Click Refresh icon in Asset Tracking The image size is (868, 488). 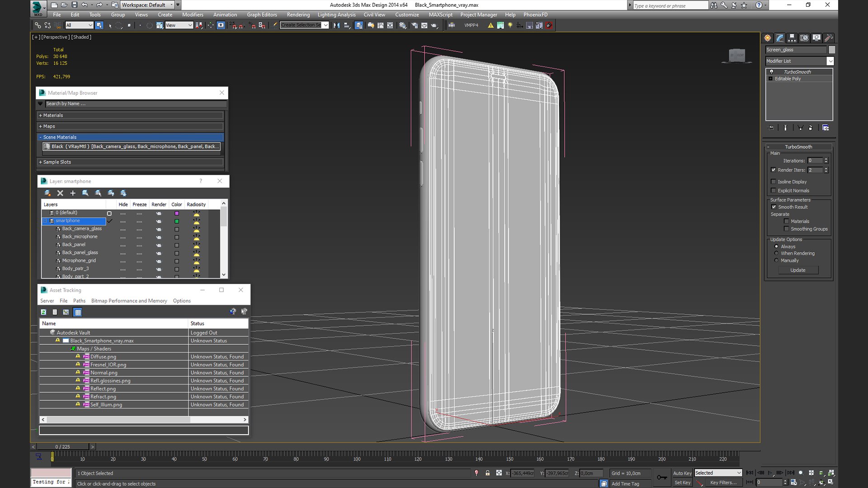pyautogui.click(x=43, y=312)
